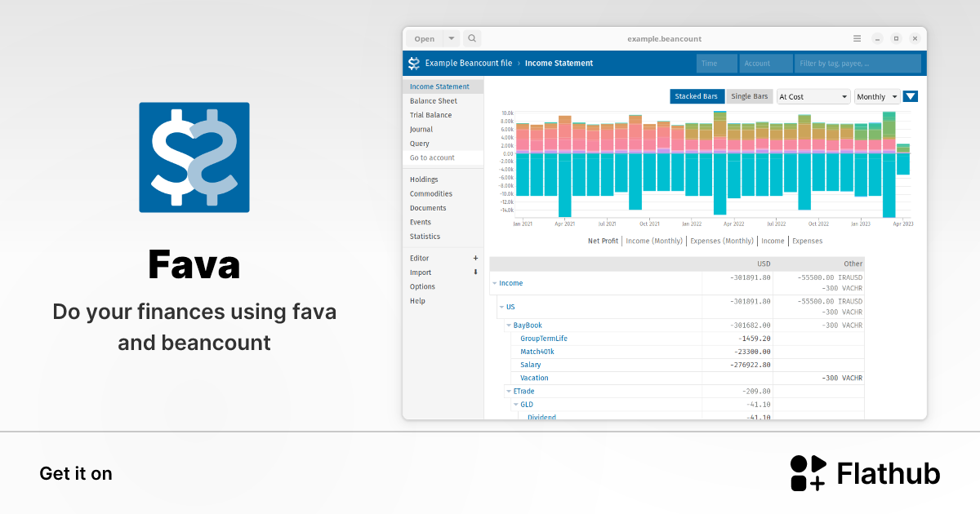Open the dropdown arrow beside Open button
Screen dimensions: 980x514
(450, 38)
